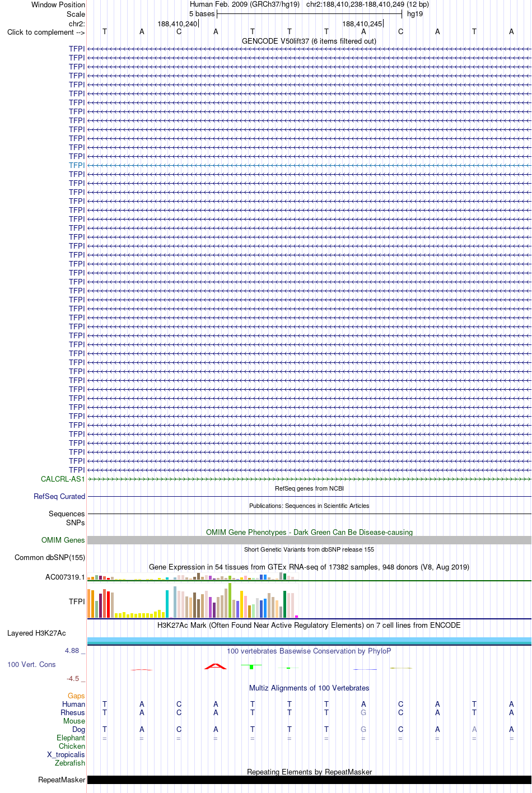Screen dimensions: 532x793
Task: Select the Zebrafish species label
Action: click(70, 763)
